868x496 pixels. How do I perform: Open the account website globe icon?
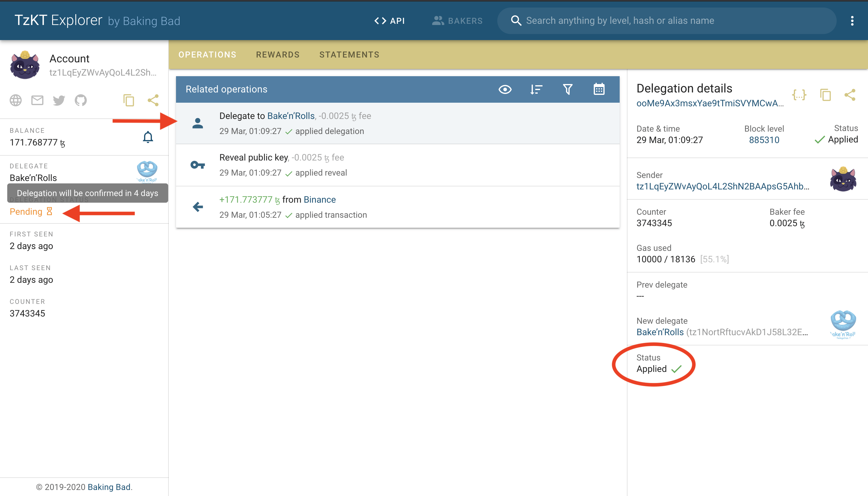click(x=16, y=101)
